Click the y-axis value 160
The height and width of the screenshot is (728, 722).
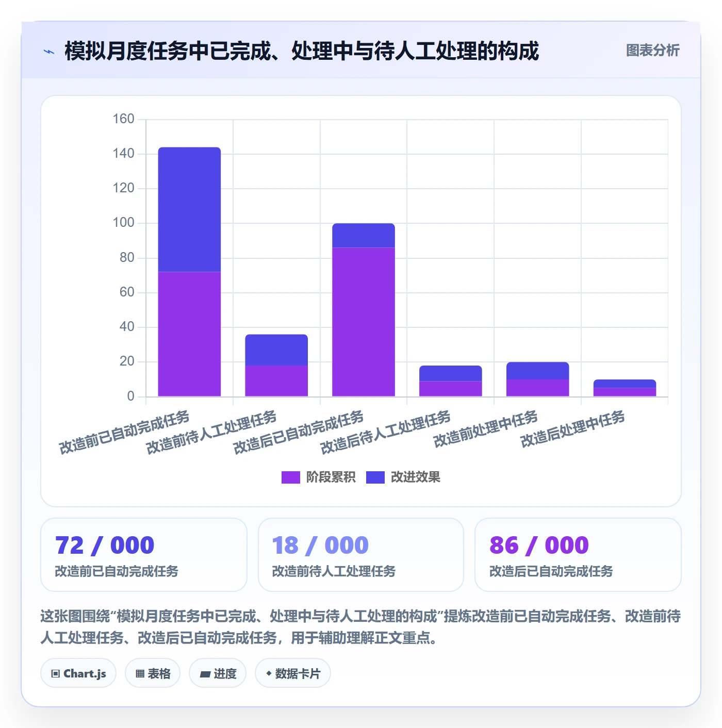[124, 119]
